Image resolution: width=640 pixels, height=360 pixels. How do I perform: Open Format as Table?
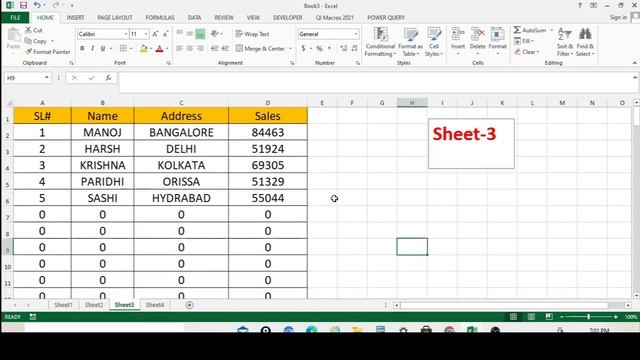(x=410, y=42)
